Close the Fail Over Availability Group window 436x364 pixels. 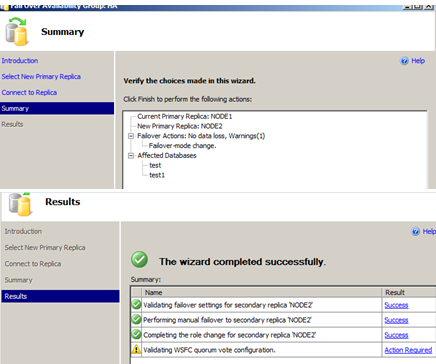coord(429,6)
